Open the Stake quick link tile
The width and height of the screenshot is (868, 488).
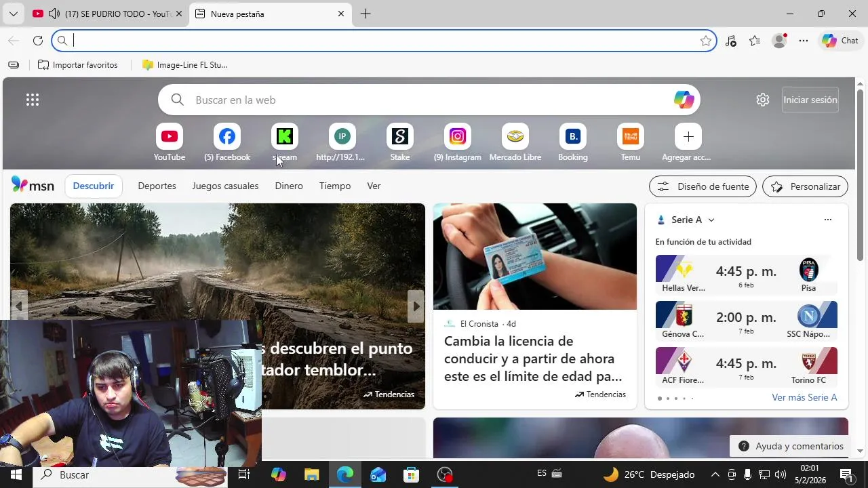(x=400, y=143)
